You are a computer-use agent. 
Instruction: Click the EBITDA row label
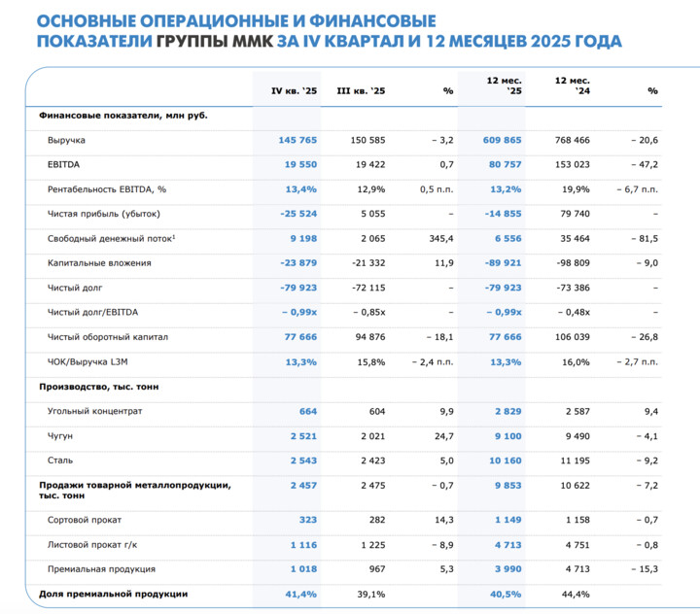(63, 164)
